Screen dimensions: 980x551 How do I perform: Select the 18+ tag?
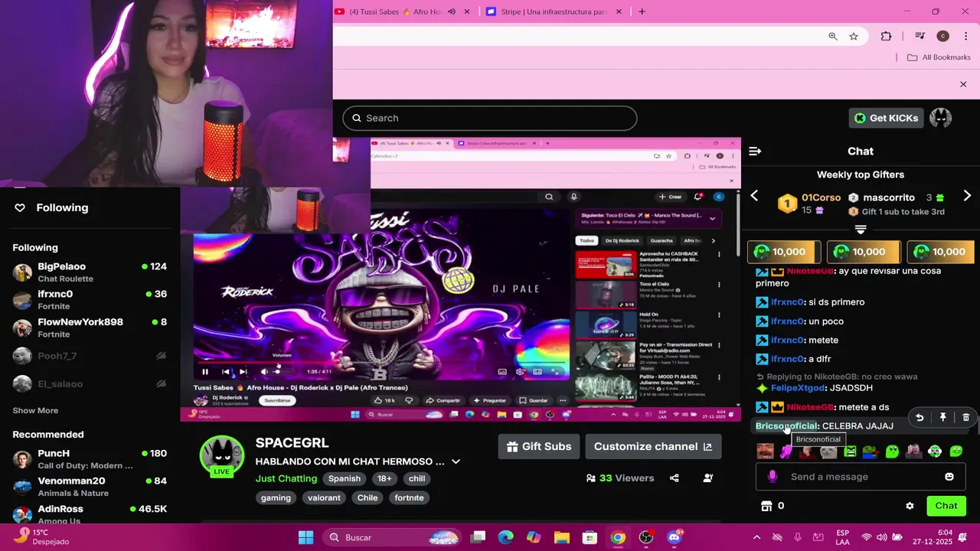(x=384, y=478)
